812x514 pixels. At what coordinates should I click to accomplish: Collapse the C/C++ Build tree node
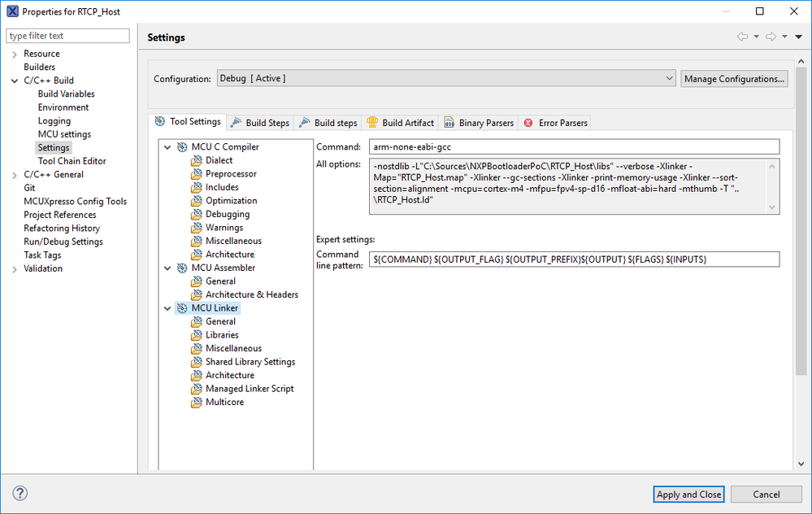[15, 81]
